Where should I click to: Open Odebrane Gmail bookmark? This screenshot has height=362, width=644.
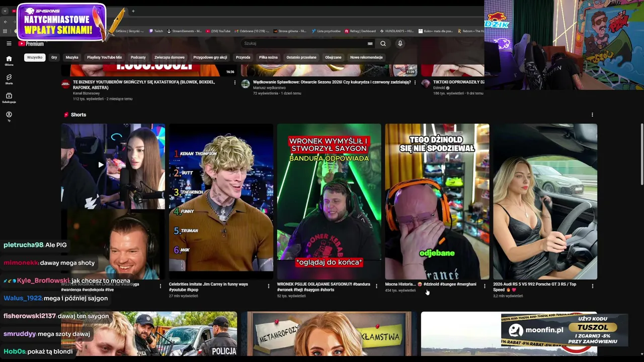tap(252, 31)
